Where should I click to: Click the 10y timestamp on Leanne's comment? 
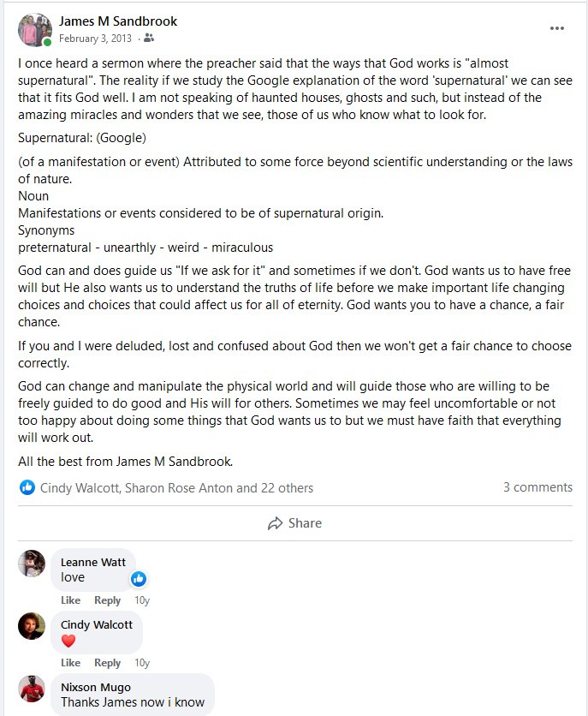tap(142, 600)
